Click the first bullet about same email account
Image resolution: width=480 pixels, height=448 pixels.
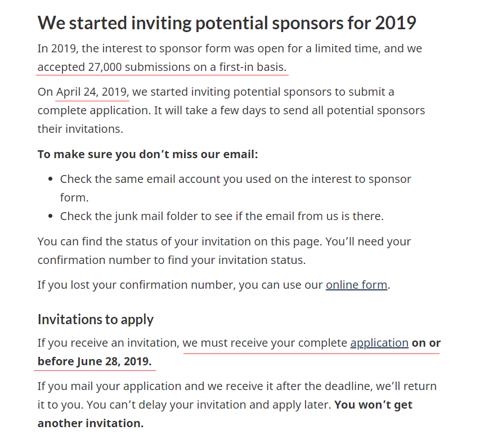tap(235, 180)
